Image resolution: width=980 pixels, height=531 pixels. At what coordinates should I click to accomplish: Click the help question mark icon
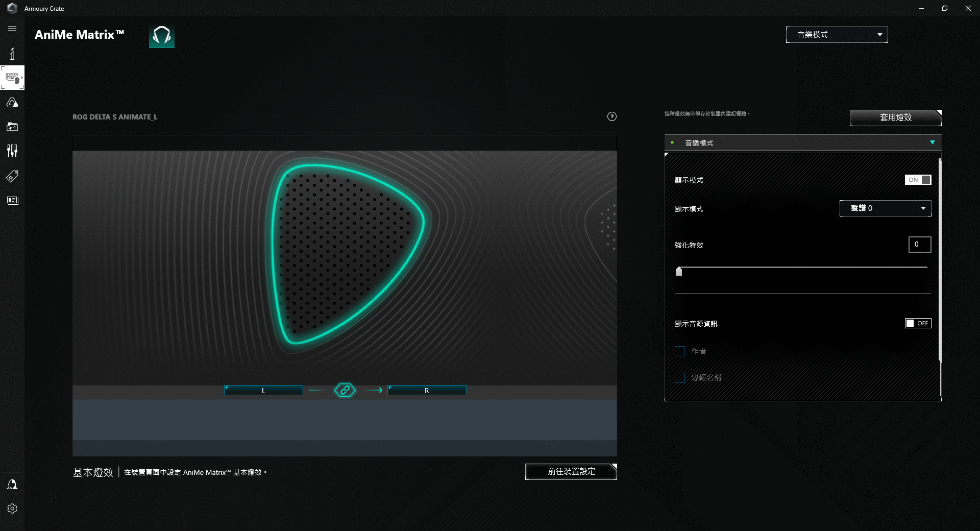611,116
